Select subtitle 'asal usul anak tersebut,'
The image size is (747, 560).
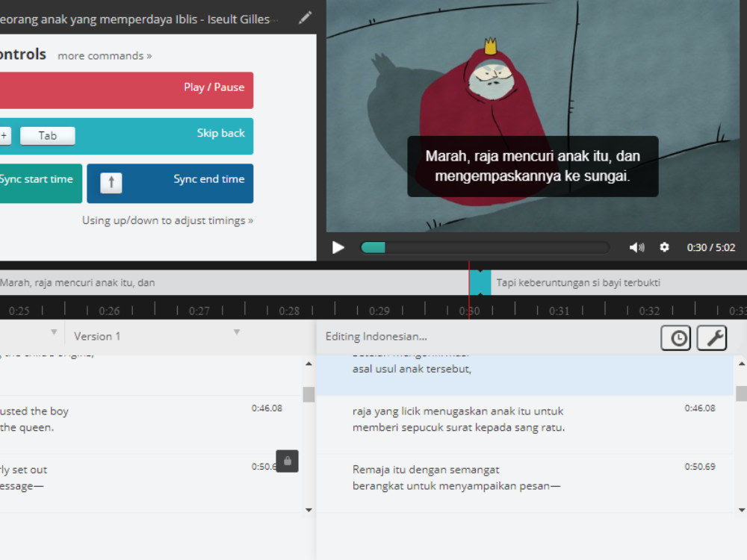tap(412, 369)
